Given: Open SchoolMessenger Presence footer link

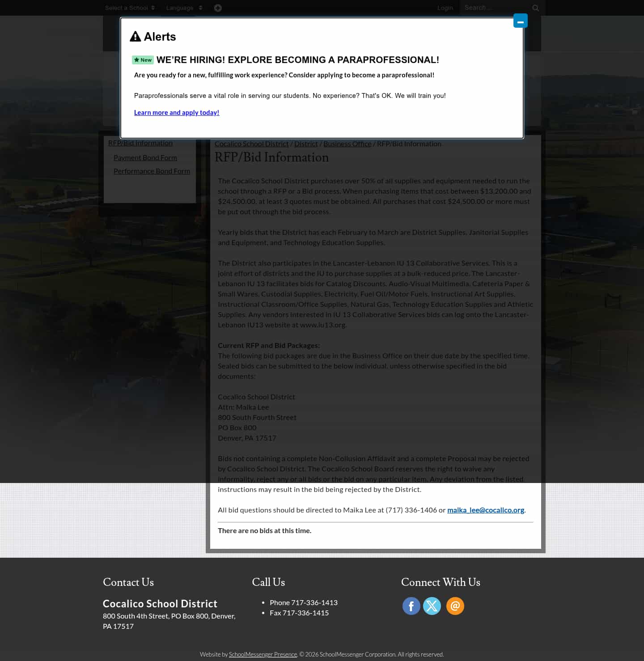Looking at the screenshot, I should 263,654.
